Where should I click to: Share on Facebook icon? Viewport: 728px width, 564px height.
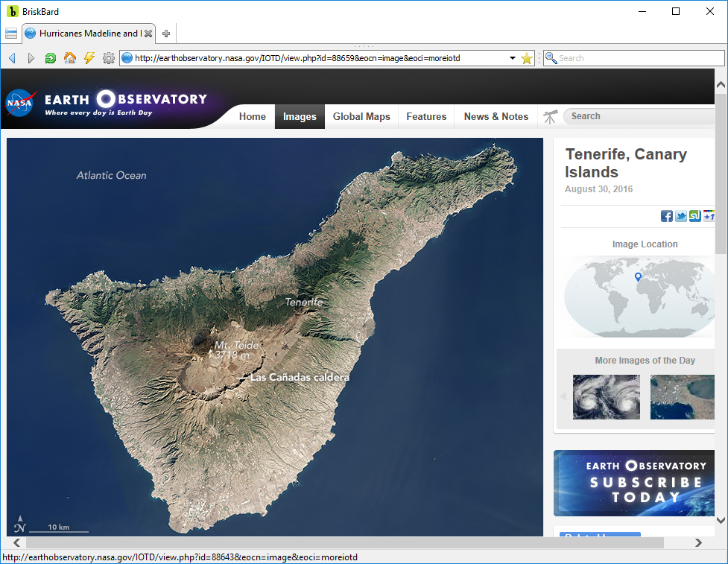pyautogui.click(x=667, y=216)
